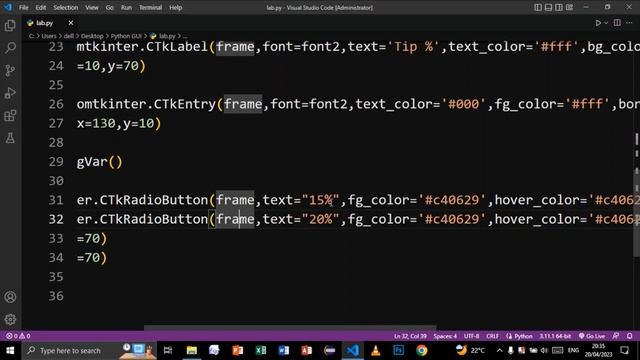This screenshot has height=360, width=640.
Task: Open the Windows Start menu
Action: click(10, 350)
